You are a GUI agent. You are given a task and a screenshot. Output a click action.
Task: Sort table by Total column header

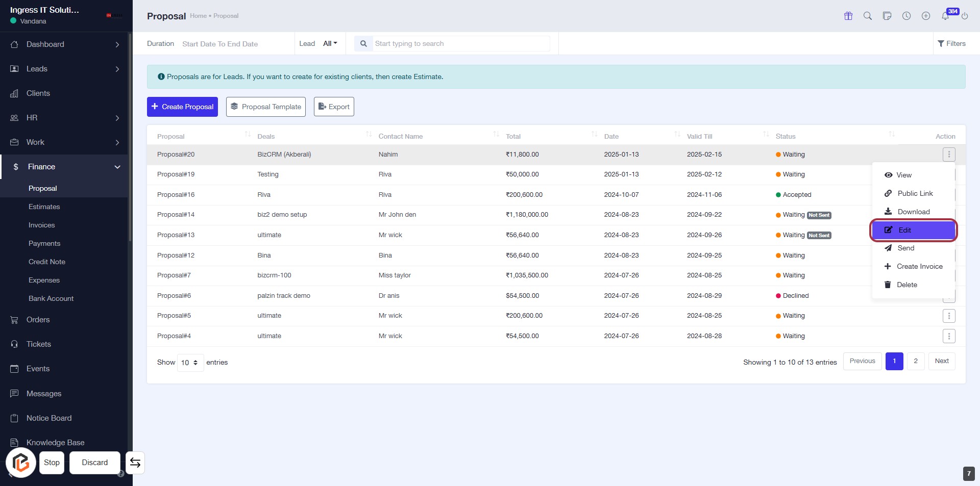click(513, 136)
